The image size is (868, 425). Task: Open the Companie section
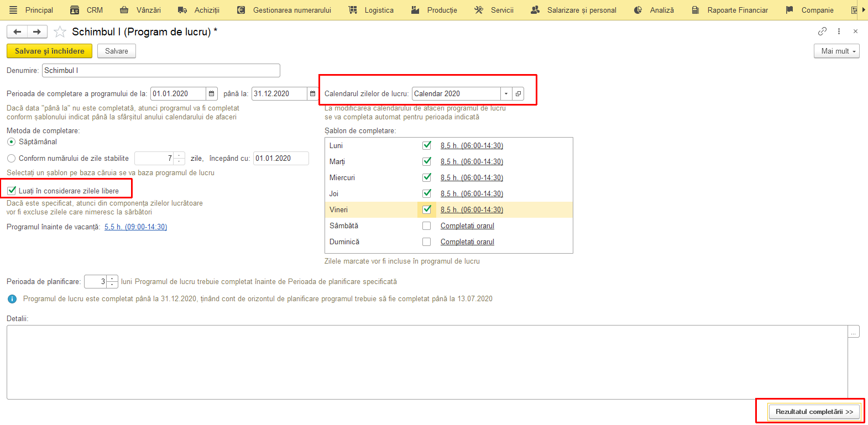click(809, 10)
